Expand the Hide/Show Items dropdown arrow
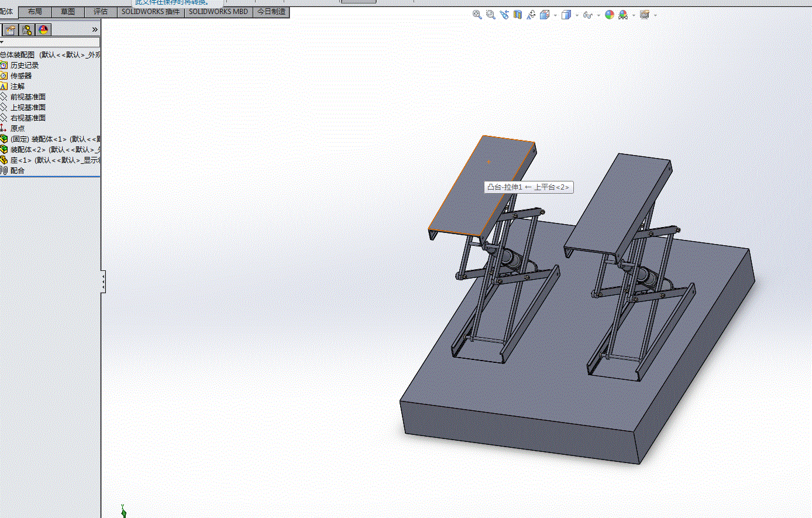Screen dimensions: 812x518 [598, 15]
